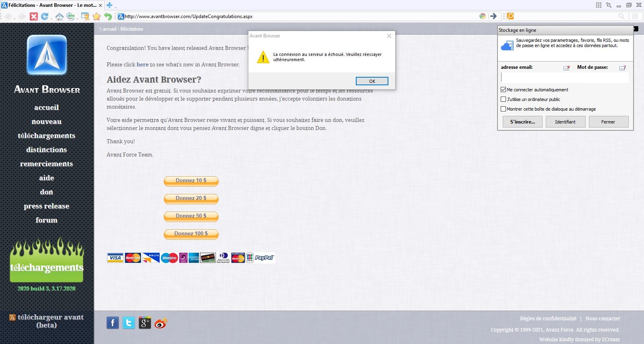Click the detach-to-tray arrow icon in title bar

coord(609,5)
